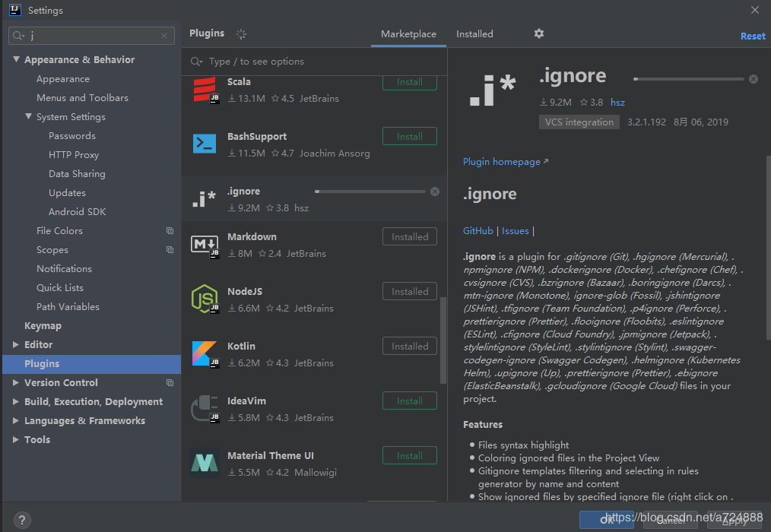The image size is (771, 532).
Task: Expand the Version Control section
Action: point(16,382)
